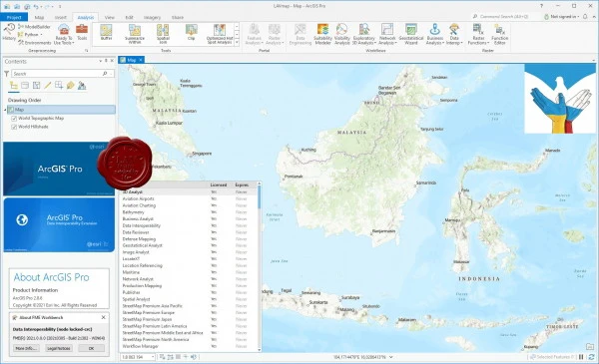The height and width of the screenshot is (364, 599).
Task: Select List By Snapping view
Action: pos(59,85)
